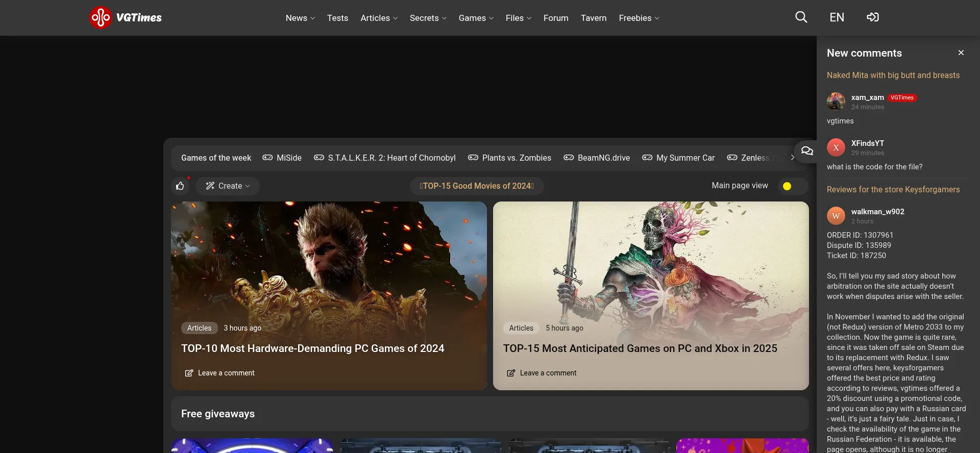Viewport: 980px width, 453px height.
Task: Open the Forum menu item
Action: [x=556, y=18]
